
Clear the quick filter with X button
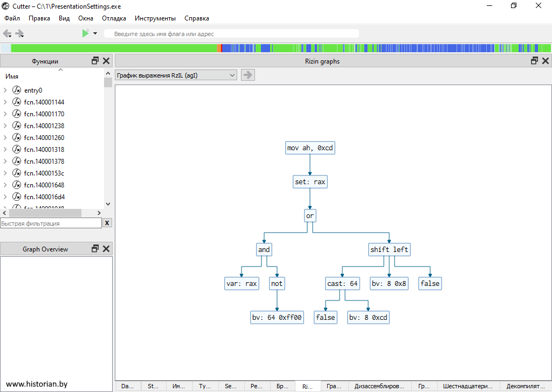[107, 223]
